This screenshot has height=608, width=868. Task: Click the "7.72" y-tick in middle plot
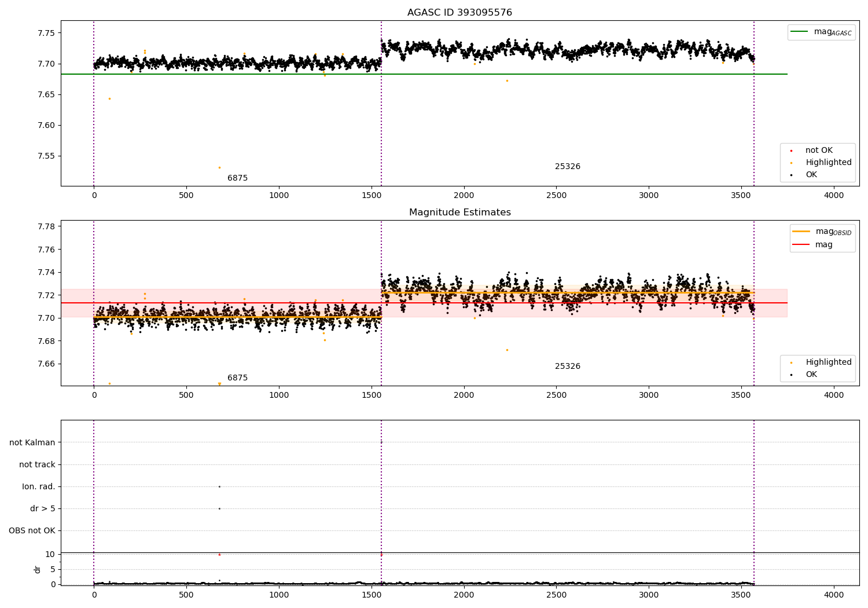click(x=46, y=295)
